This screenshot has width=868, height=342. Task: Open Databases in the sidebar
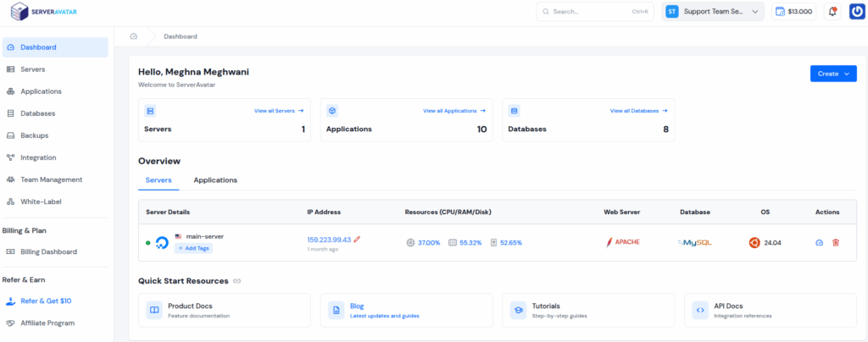coord(37,113)
